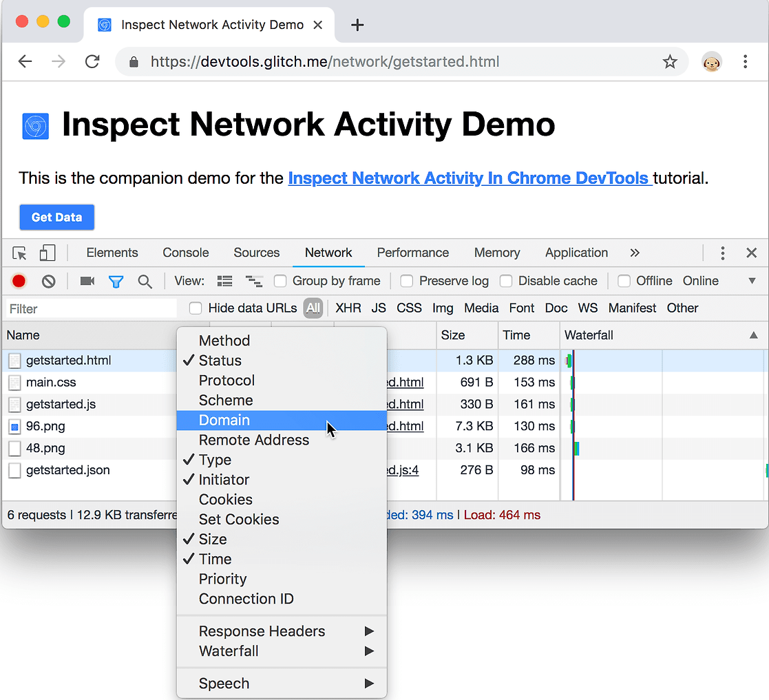Open the Performance tab
This screenshot has height=700, width=769.
[x=413, y=253]
